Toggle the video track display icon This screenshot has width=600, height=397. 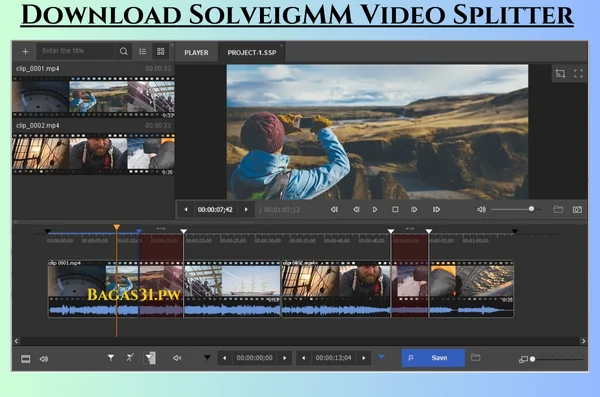[26, 359]
